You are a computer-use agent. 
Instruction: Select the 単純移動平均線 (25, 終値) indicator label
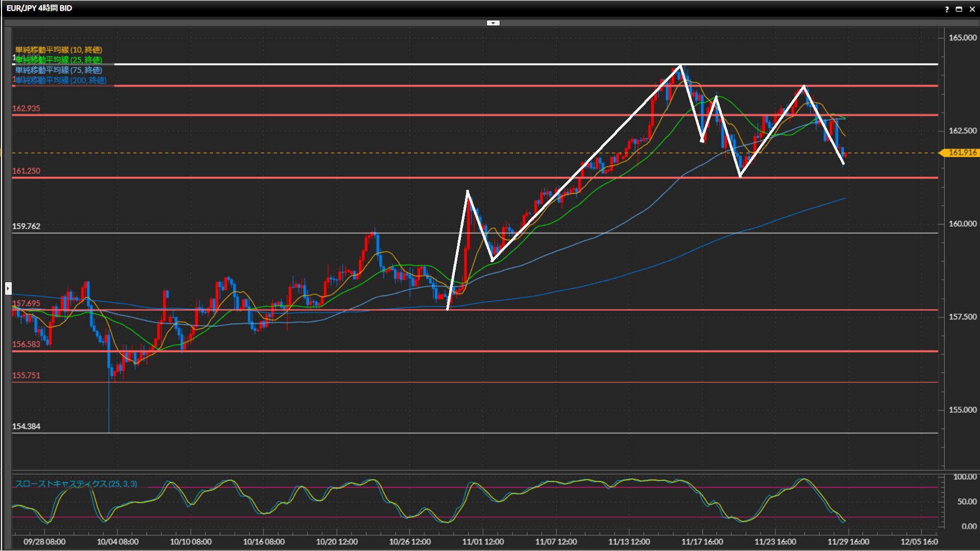coord(59,60)
